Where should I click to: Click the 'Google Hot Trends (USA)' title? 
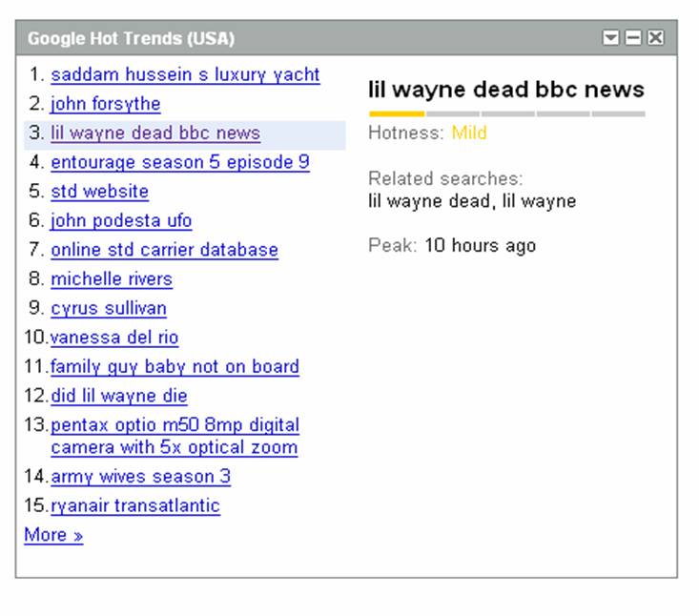click(x=131, y=38)
